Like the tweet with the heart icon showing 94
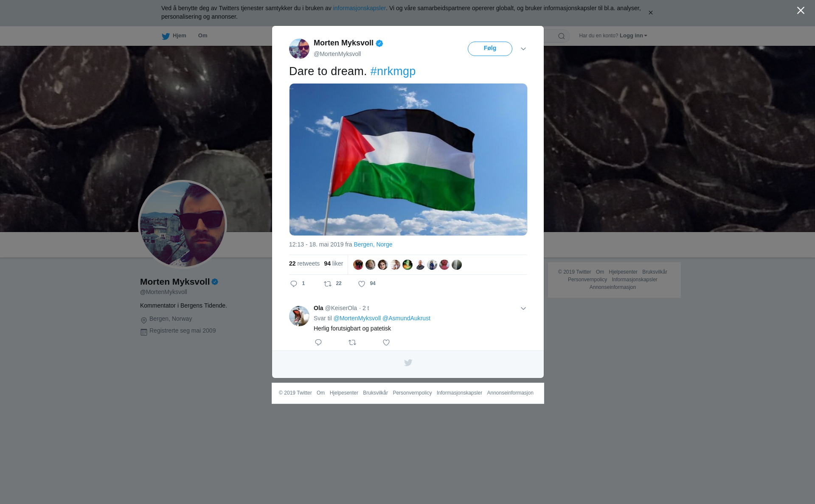Screen dimensions: 815x504 coord(362,284)
